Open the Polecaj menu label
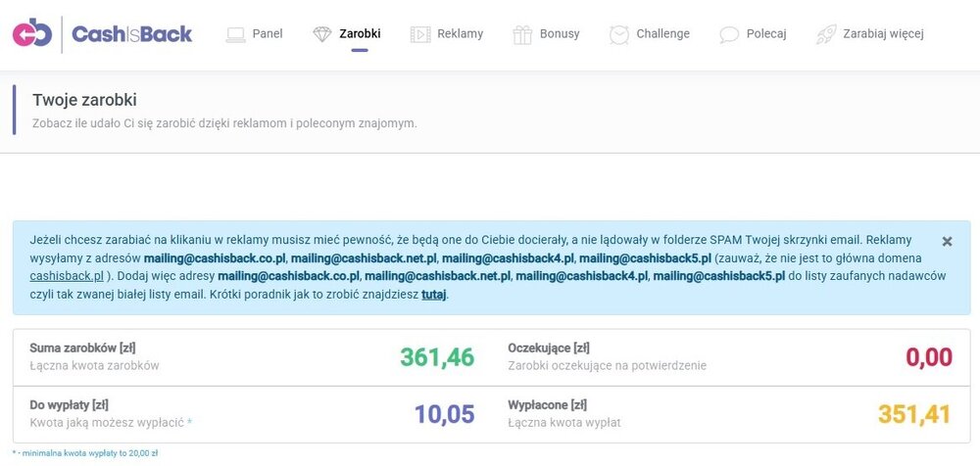The width and height of the screenshot is (980, 466). pos(766,34)
